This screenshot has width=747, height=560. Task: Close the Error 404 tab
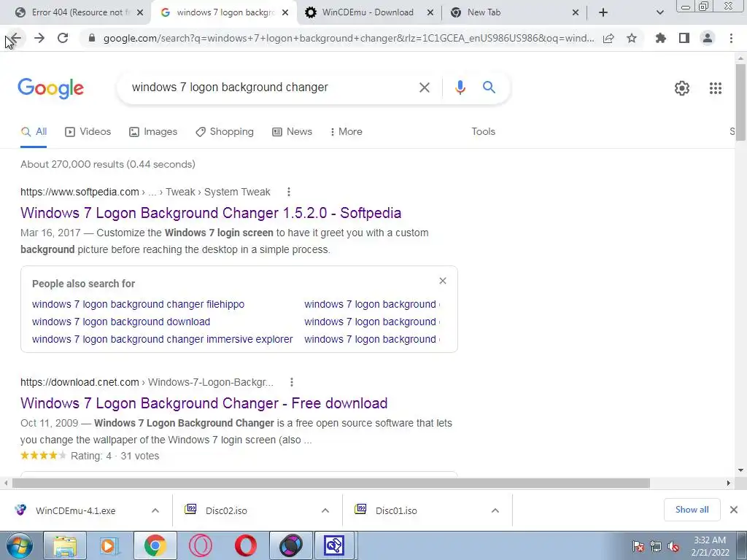coord(140,13)
